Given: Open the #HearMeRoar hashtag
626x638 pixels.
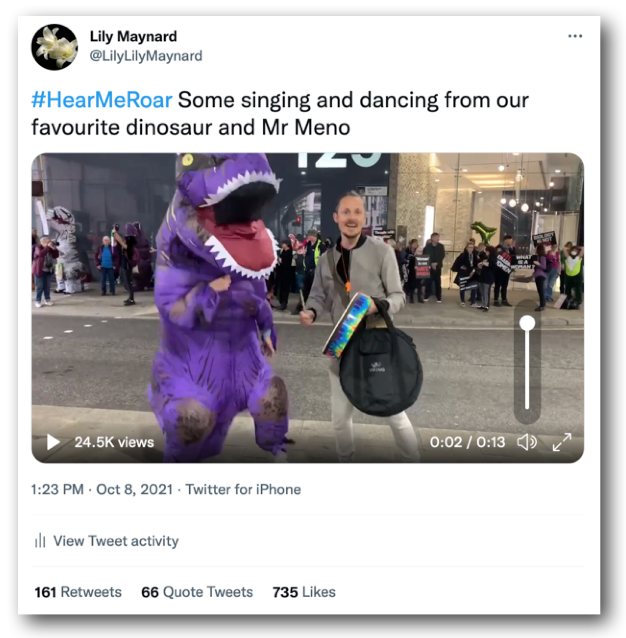Looking at the screenshot, I should pyautogui.click(x=102, y=101).
